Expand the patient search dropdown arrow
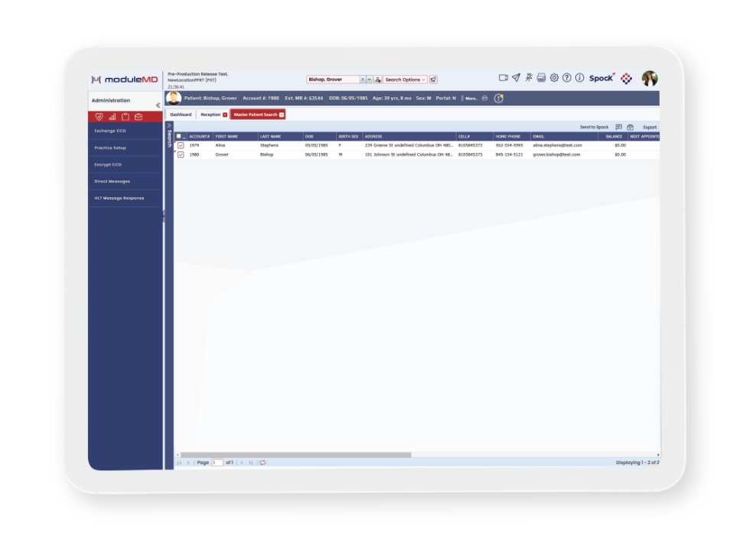 pyautogui.click(x=369, y=79)
